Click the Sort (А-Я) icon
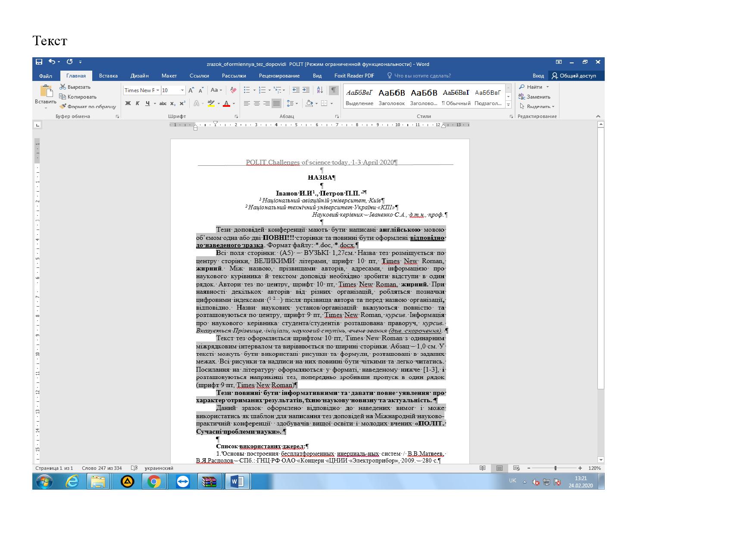Screen dimensions: 756x534 [x=320, y=90]
